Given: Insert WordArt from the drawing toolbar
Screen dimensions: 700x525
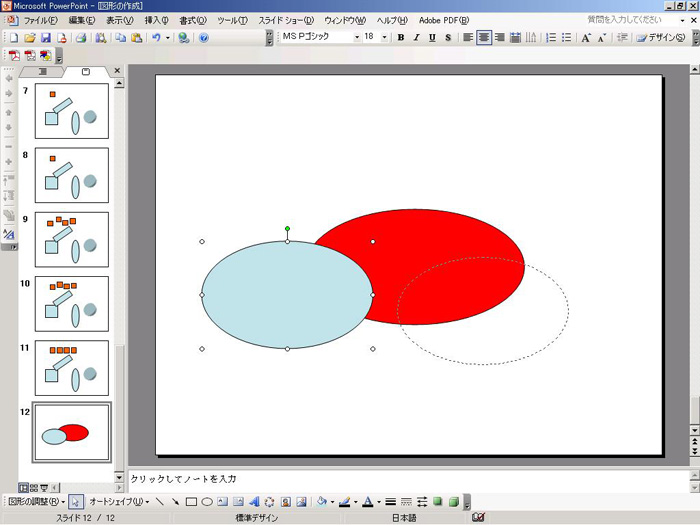Looking at the screenshot, I should [254, 502].
